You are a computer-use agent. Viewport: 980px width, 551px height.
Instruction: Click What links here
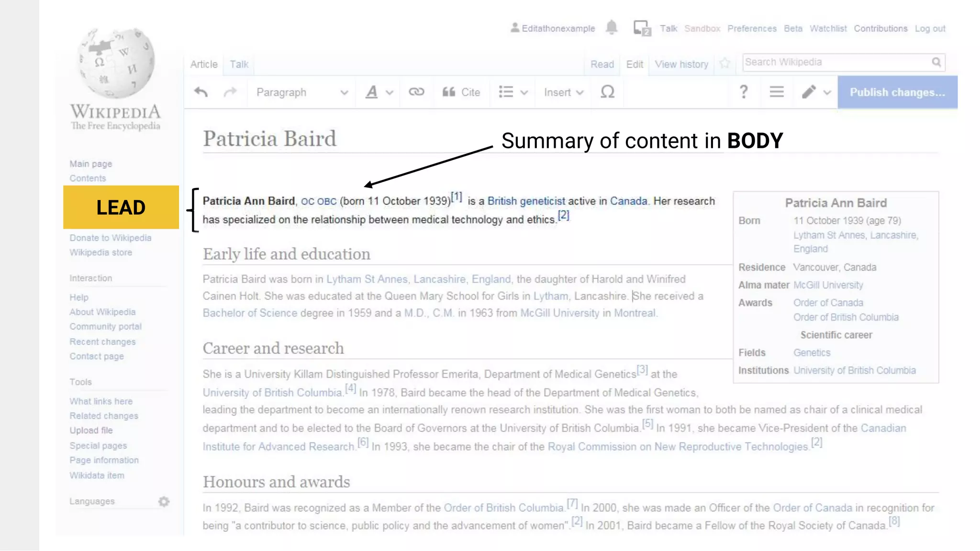[x=101, y=401]
